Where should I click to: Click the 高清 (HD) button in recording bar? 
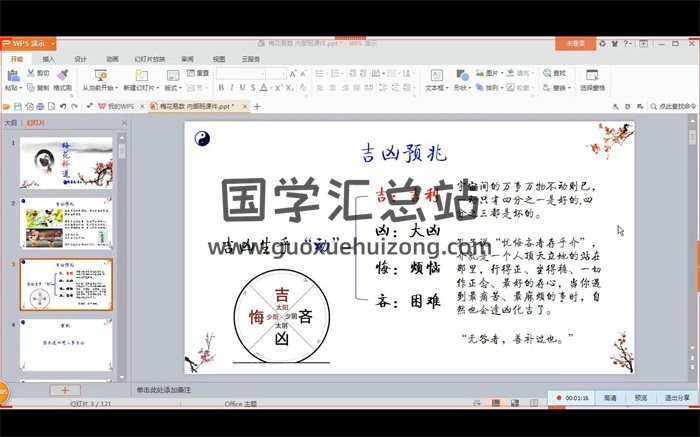coord(610,398)
